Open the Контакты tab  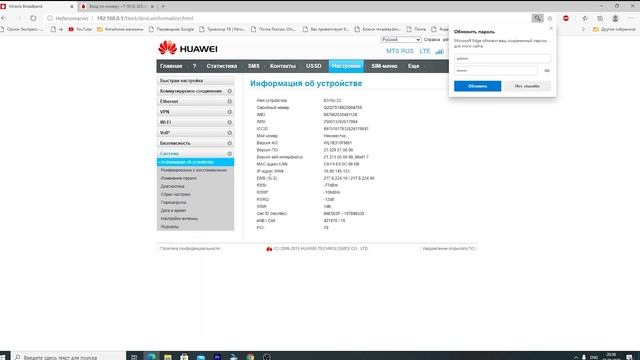282,66
